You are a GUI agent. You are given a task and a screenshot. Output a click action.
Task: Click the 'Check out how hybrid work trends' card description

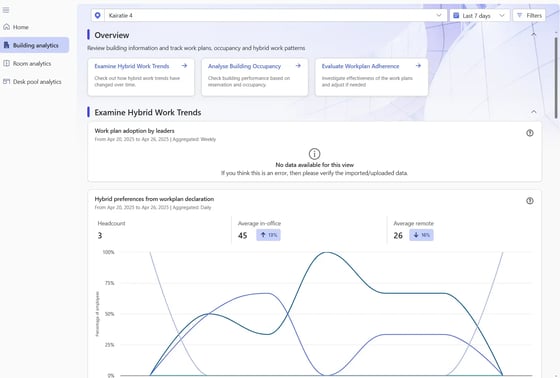137,81
